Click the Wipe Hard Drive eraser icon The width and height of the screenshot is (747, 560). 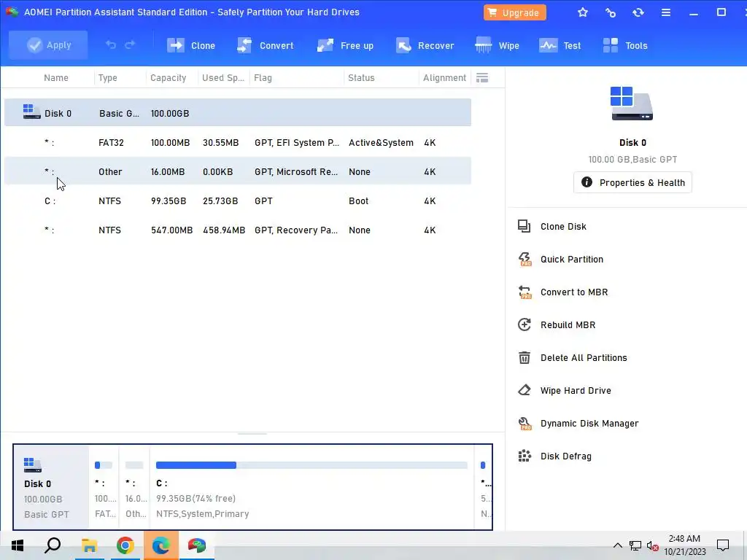(524, 390)
